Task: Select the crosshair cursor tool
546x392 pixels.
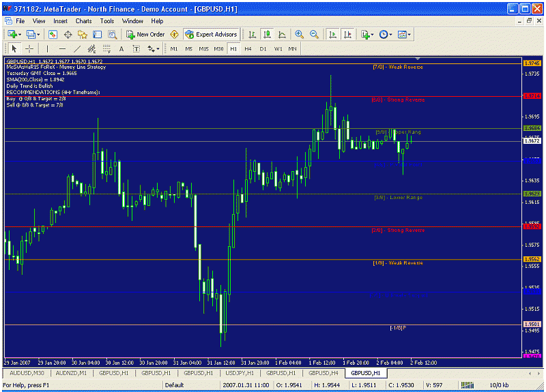Action: 29,49
